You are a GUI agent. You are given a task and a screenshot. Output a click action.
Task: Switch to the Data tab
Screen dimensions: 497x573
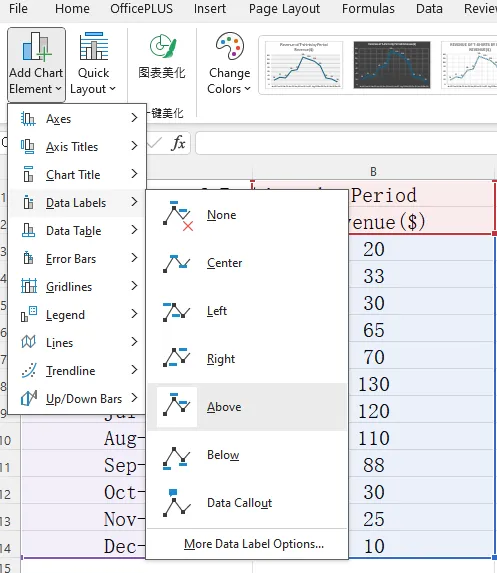(429, 8)
